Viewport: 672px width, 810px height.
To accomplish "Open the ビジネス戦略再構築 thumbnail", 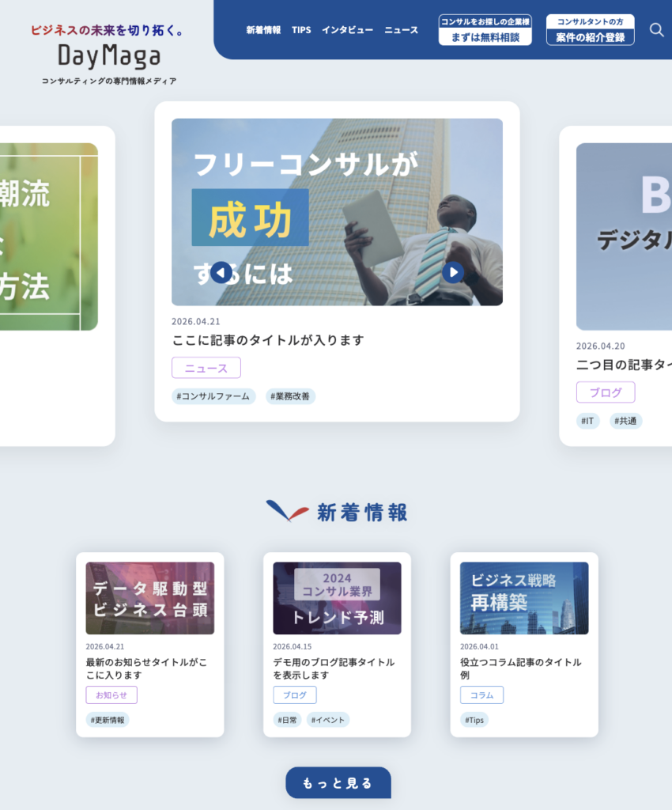I will pos(524,598).
